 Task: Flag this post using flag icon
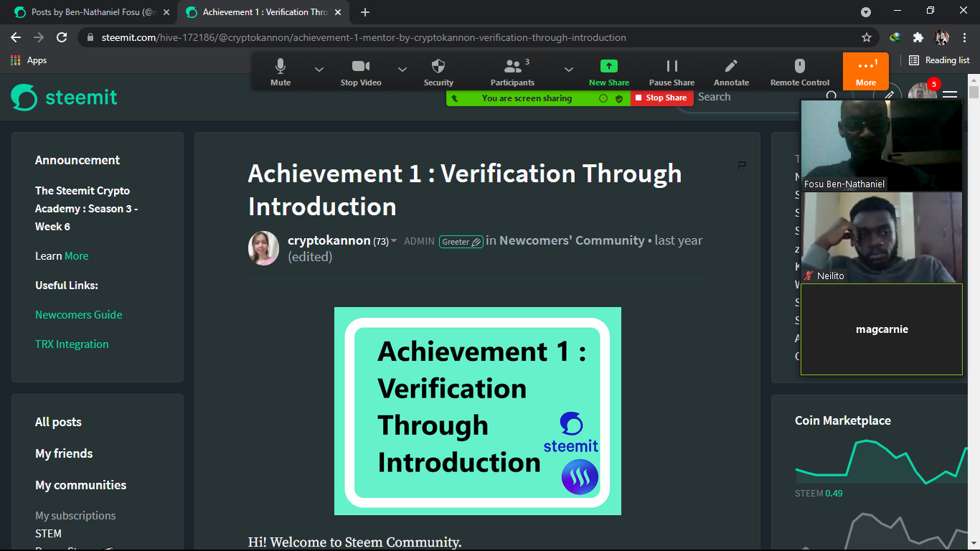pyautogui.click(x=742, y=166)
